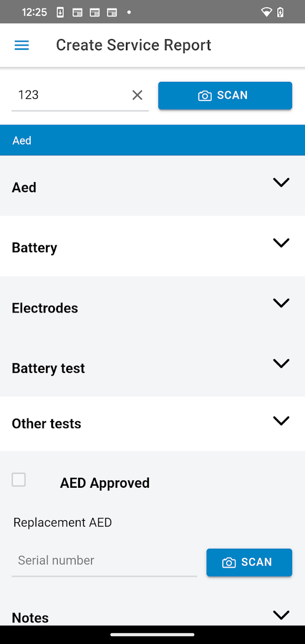Open the hamburger navigation menu
305x644 pixels.
(22, 46)
